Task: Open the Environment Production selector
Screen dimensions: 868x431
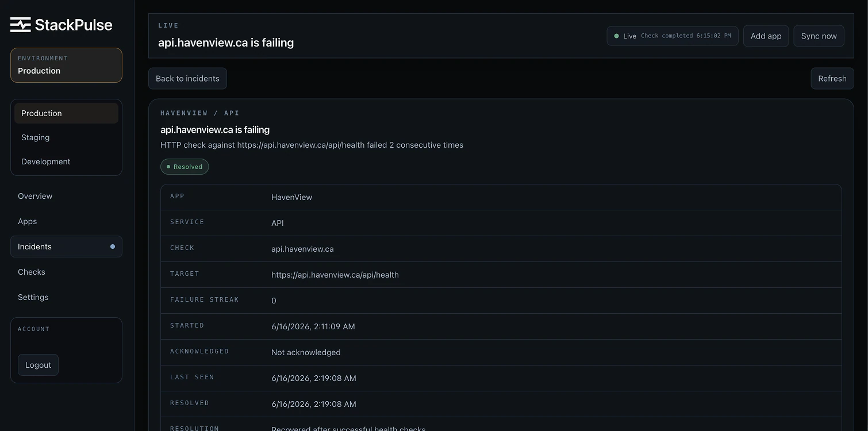Action: [x=66, y=65]
